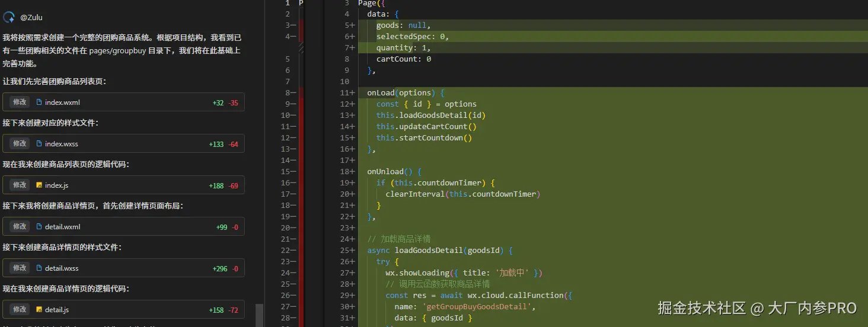
Task: Click the 修改 button on the index.js card
Action: [20, 185]
